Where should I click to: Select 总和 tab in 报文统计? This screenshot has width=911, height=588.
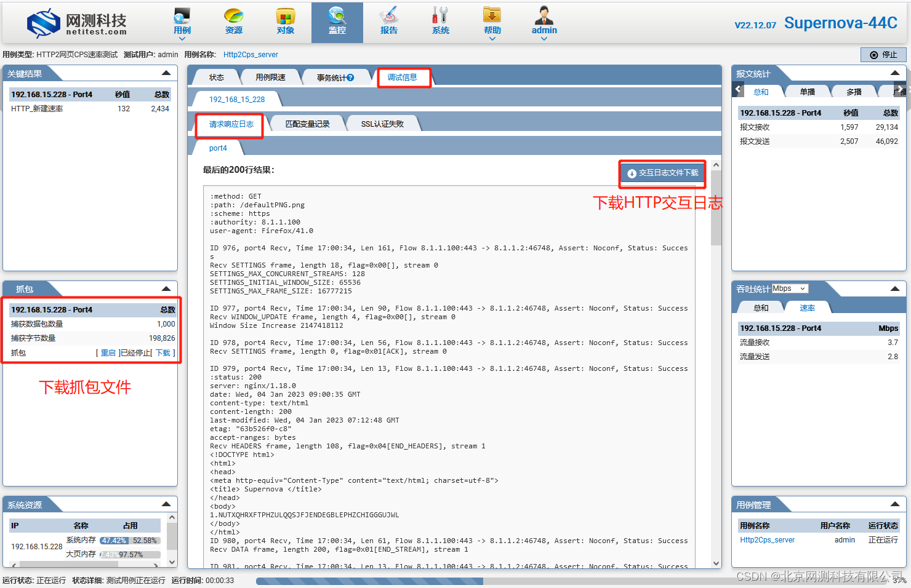761,92
